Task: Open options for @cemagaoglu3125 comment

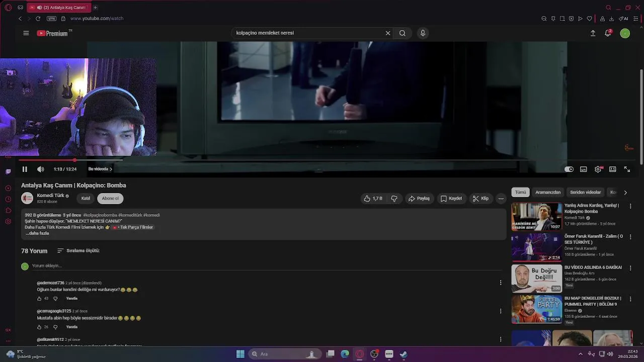Action: [x=500, y=311]
